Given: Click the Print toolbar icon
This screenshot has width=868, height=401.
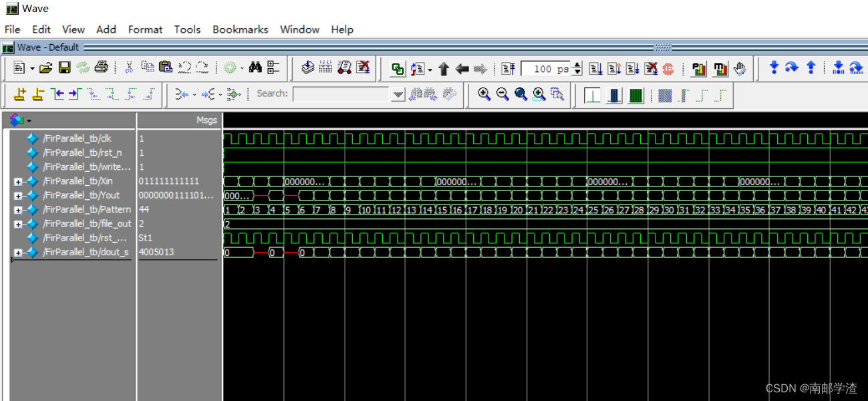Looking at the screenshot, I should pyautogui.click(x=101, y=68).
